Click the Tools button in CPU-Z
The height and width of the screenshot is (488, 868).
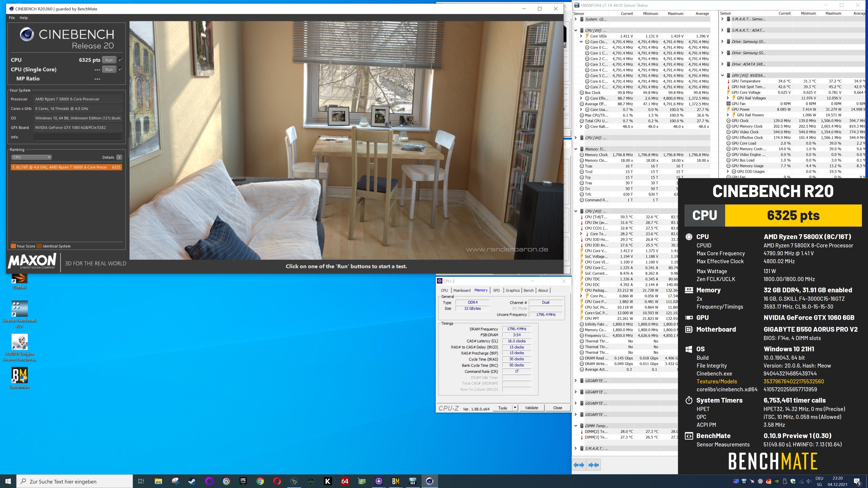[502, 408]
